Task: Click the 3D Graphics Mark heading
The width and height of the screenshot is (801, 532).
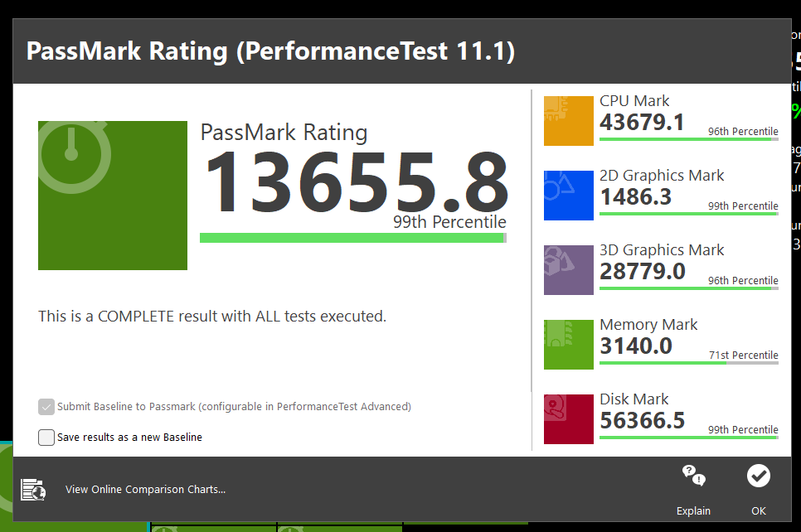Action: click(x=662, y=250)
